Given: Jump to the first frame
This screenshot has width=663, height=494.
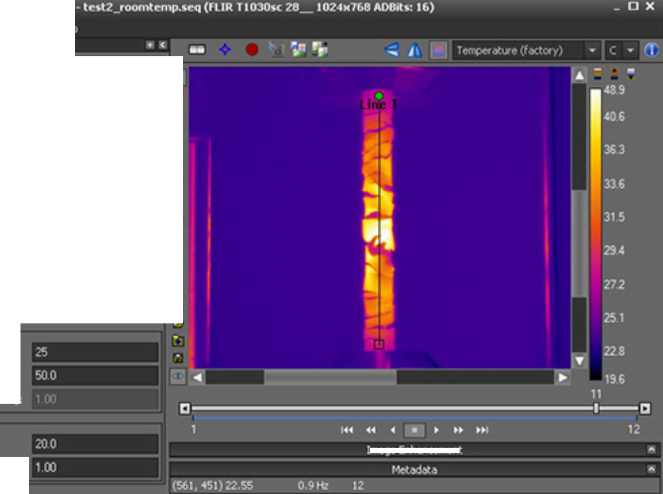Looking at the screenshot, I should pyautogui.click(x=347, y=430).
